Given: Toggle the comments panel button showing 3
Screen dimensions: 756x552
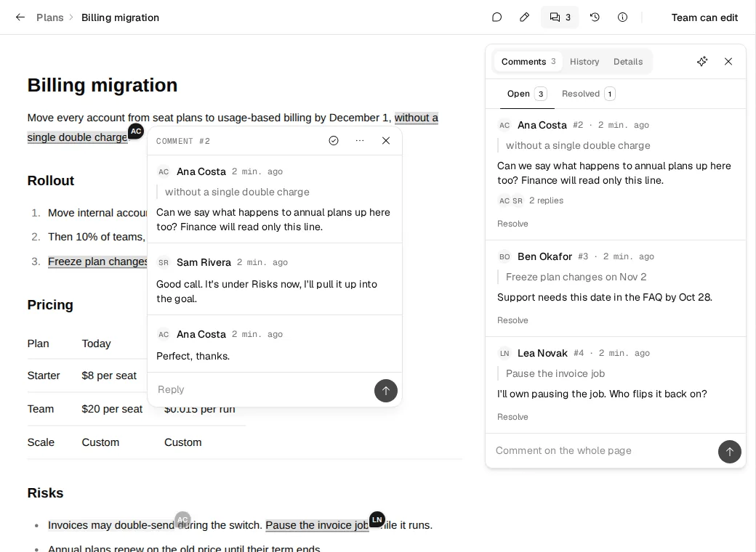Looking at the screenshot, I should pyautogui.click(x=560, y=17).
